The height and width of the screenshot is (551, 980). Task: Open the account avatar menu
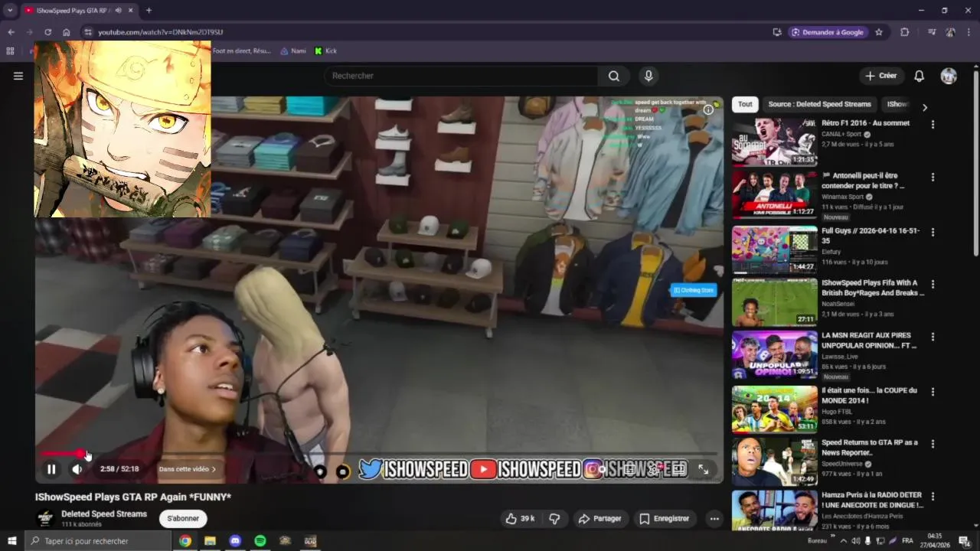[x=949, y=76]
